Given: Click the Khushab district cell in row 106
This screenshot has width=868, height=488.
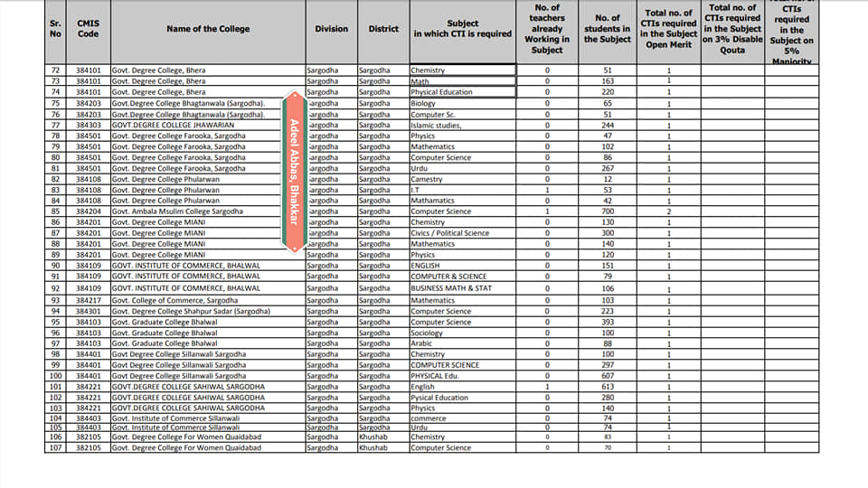Looking at the screenshot, I should [x=383, y=436].
